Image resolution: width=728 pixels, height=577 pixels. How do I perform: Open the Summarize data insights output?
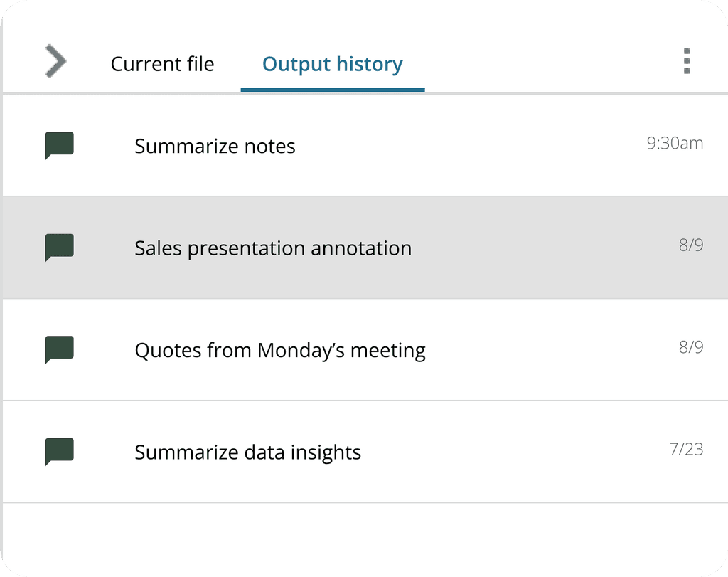(247, 452)
